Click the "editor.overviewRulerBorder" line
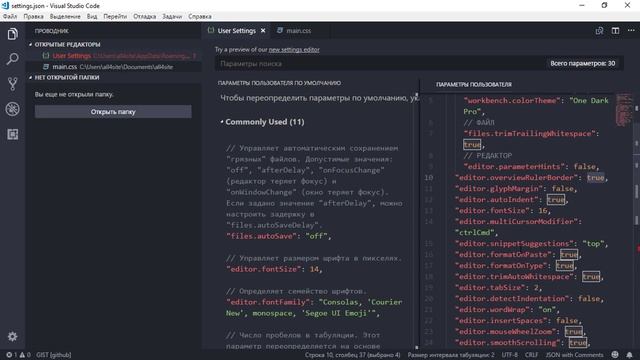640x360 pixels. pos(531,178)
